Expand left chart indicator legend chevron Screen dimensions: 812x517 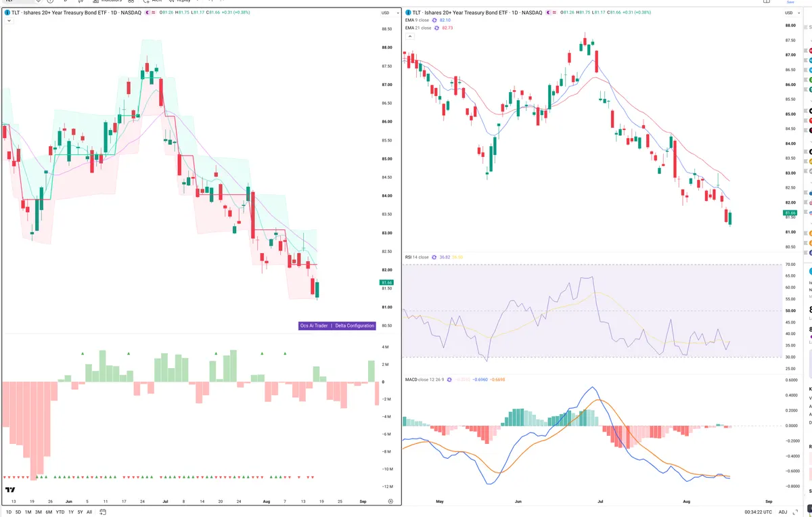pos(9,20)
